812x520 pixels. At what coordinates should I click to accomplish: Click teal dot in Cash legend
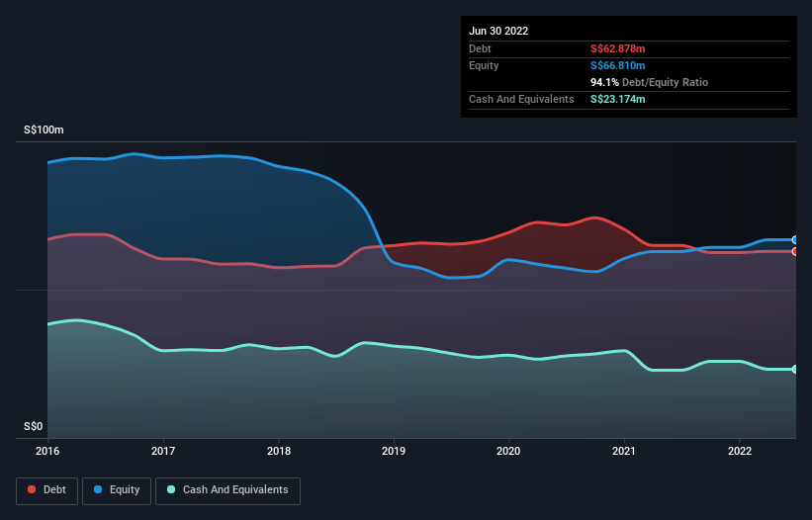coord(171,489)
